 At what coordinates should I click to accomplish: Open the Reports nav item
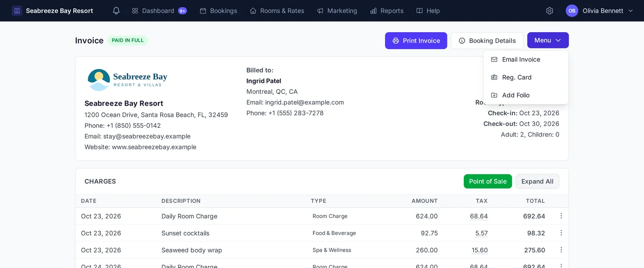pos(387,11)
